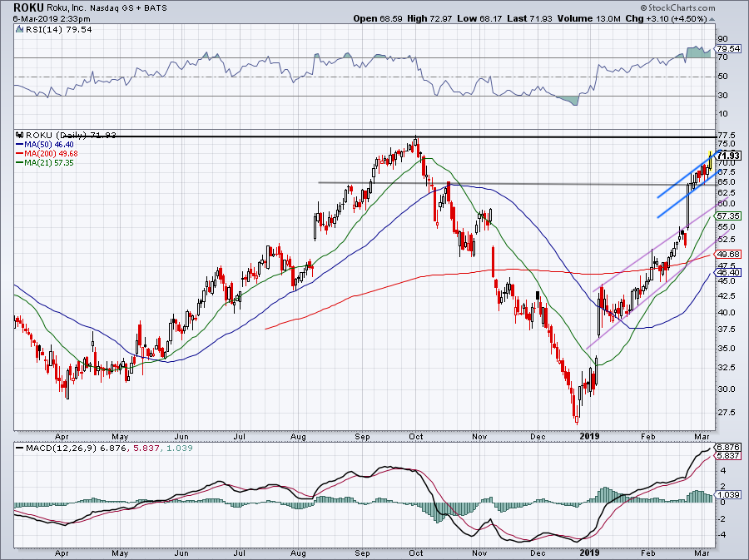Click the copyright symbol before StockCharts.com

(643, 7)
